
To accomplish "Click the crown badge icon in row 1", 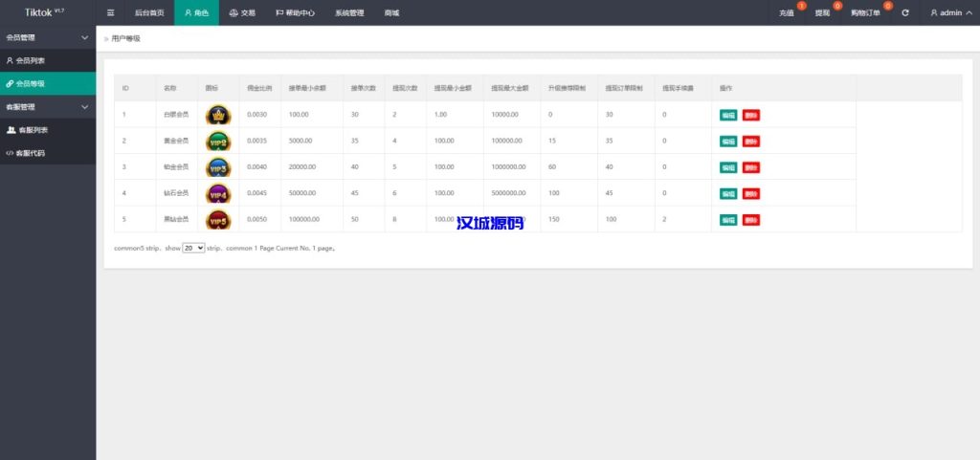I will coord(218,115).
